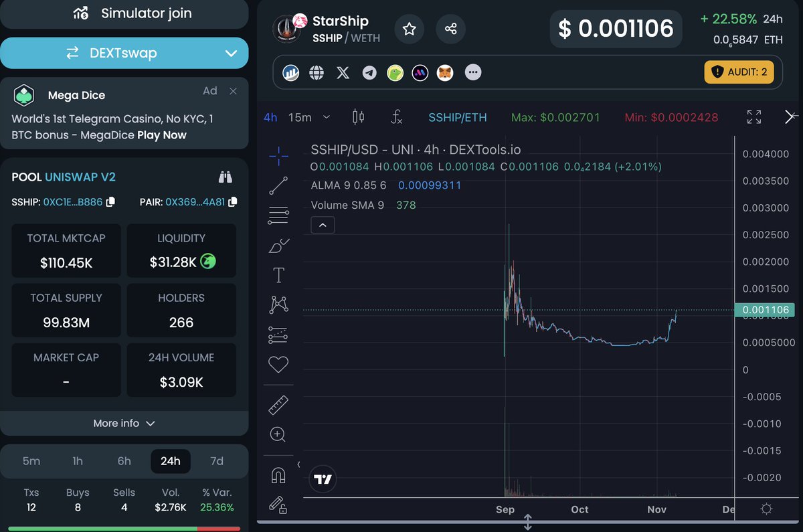The image size is (803, 532).
Task: Open the X (Twitter) social link
Action: pos(343,72)
